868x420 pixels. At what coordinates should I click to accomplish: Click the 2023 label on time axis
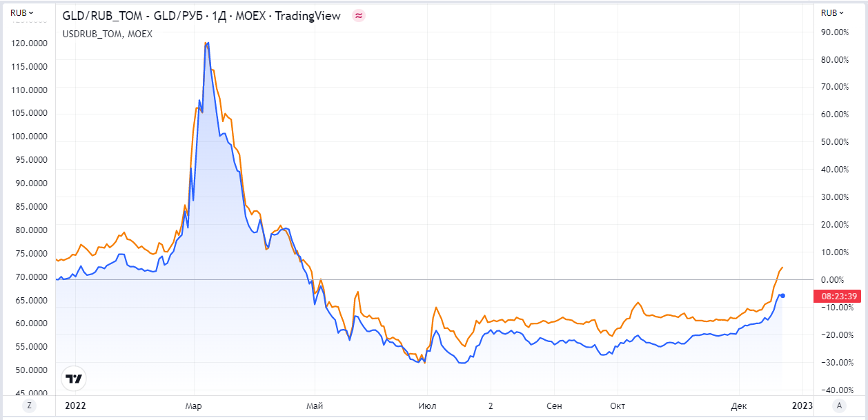coord(802,406)
